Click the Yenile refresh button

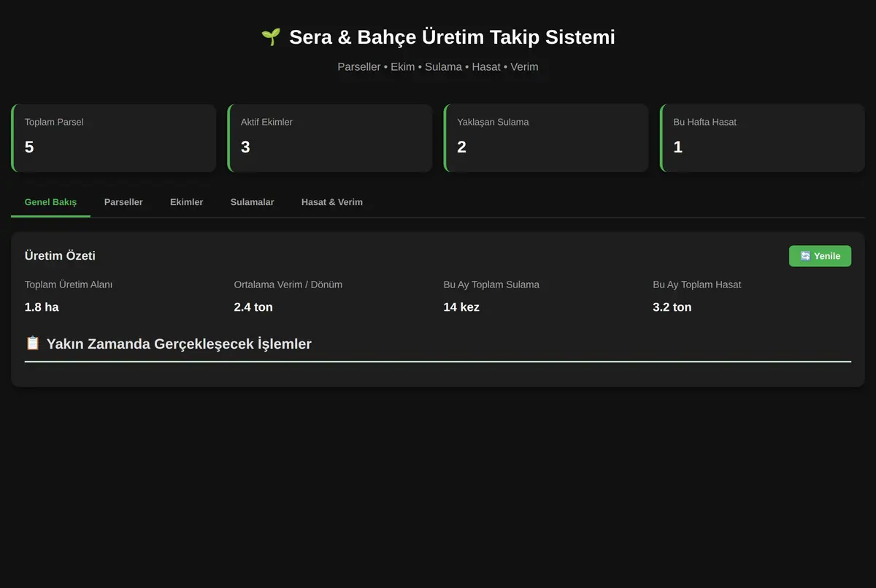tap(820, 256)
